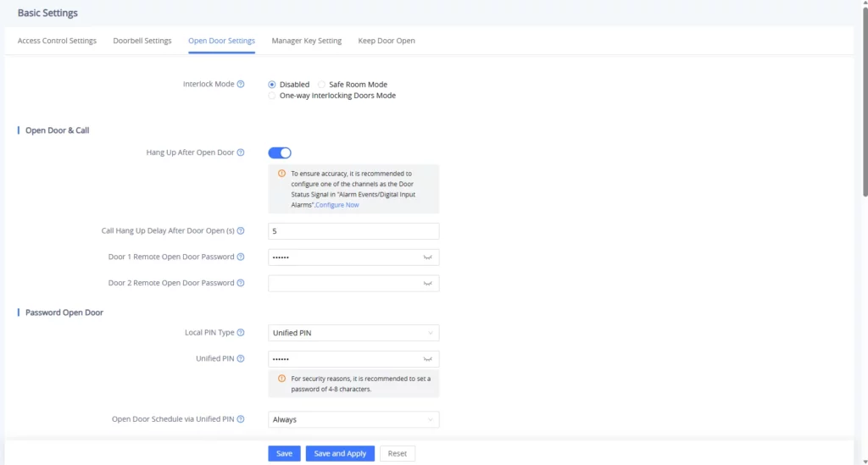Switch to Access Control Settings tab

point(57,41)
